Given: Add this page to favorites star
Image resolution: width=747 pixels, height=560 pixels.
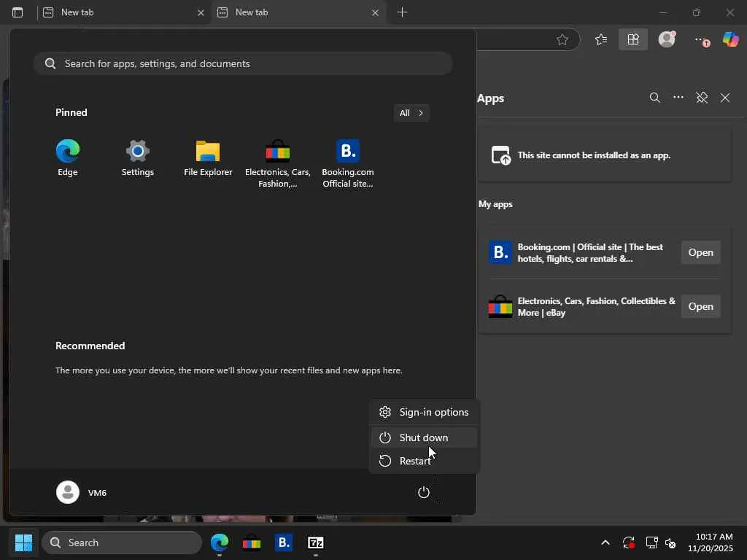Looking at the screenshot, I should point(562,39).
